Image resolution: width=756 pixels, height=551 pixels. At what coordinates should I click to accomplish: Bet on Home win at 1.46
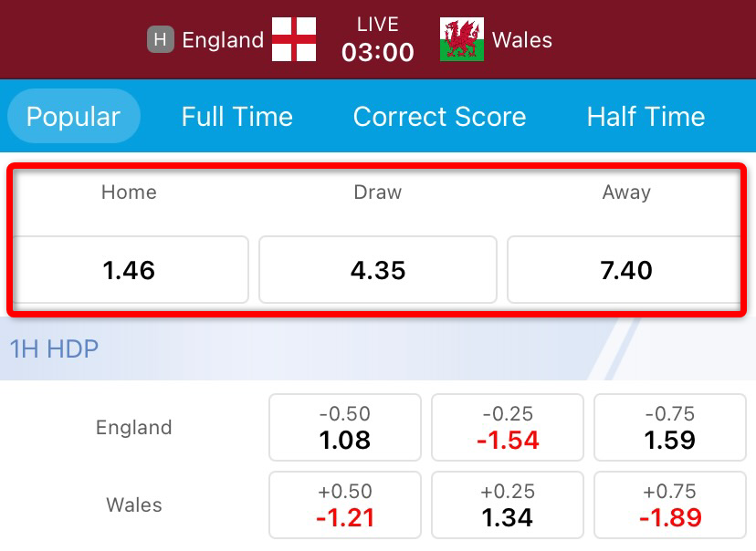[130, 270]
